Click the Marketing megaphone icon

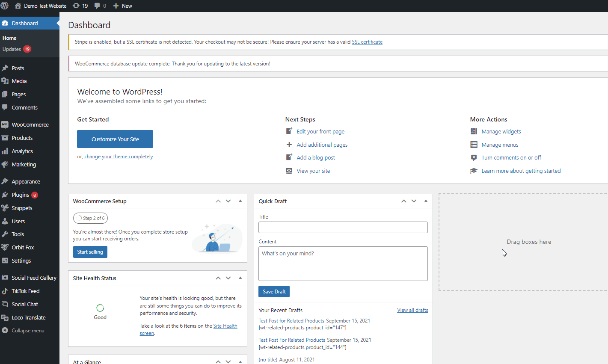click(5, 164)
